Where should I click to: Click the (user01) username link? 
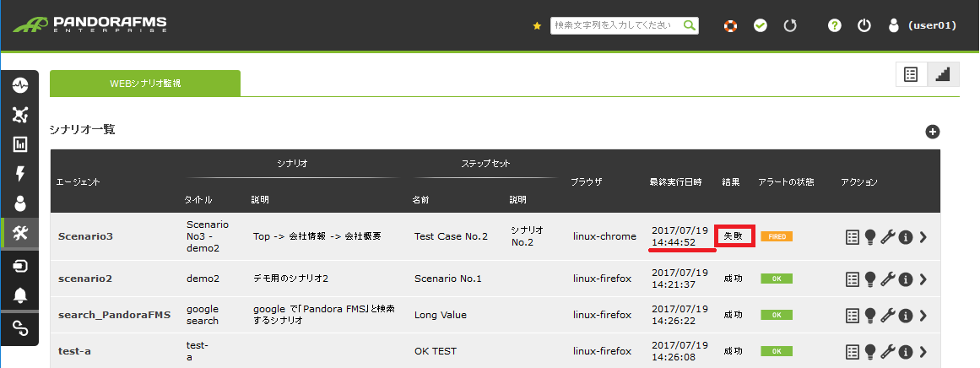click(x=932, y=25)
